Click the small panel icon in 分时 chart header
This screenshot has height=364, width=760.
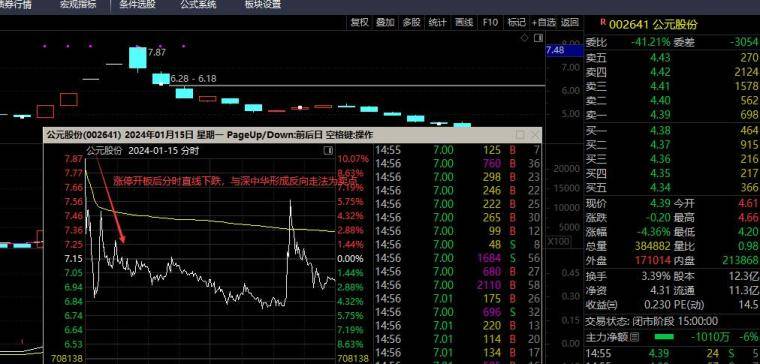(328, 151)
